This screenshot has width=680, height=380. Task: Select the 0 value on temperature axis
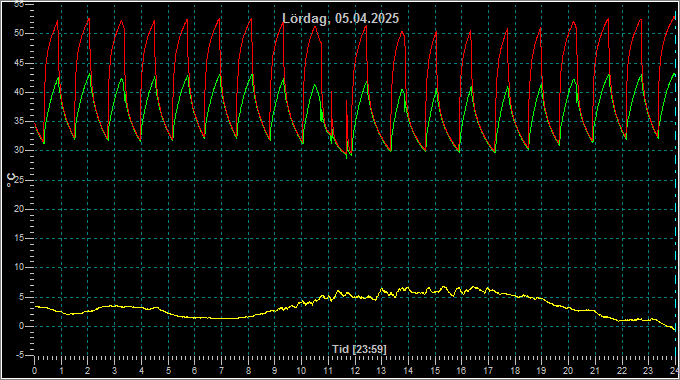coord(21,326)
